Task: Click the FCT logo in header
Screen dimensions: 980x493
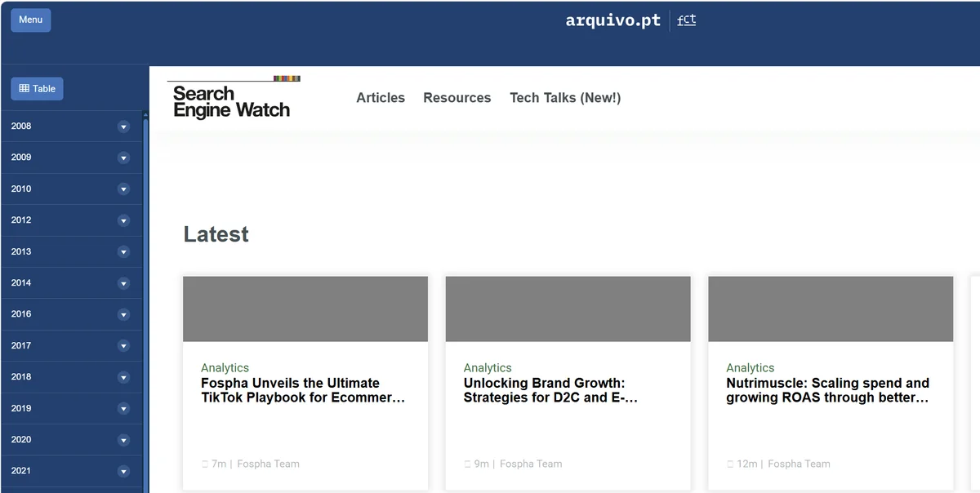Action: pyautogui.click(x=687, y=20)
